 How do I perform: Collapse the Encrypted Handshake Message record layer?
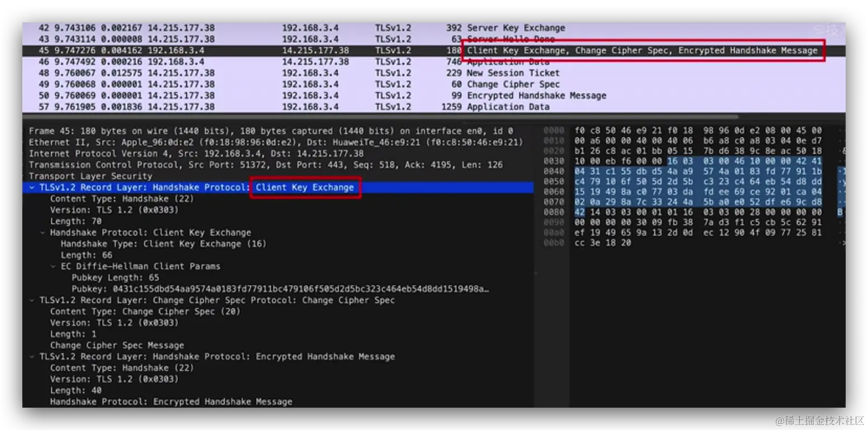[x=32, y=356]
